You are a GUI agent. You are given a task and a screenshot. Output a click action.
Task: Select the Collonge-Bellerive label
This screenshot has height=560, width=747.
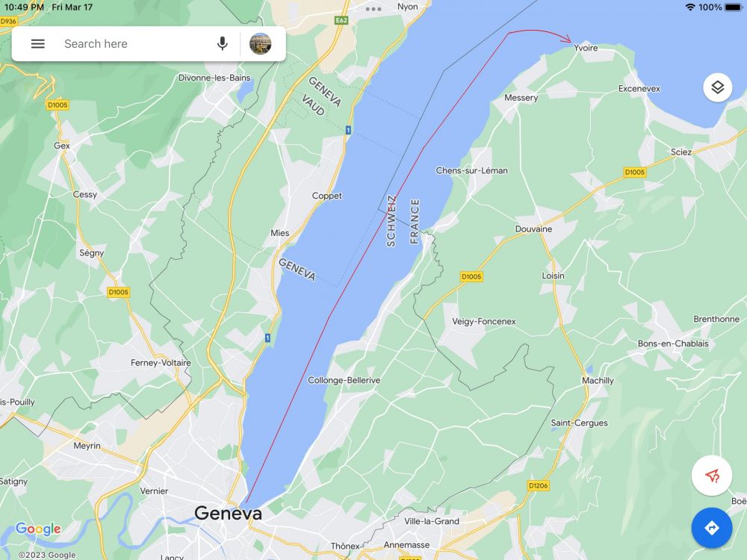click(344, 380)
